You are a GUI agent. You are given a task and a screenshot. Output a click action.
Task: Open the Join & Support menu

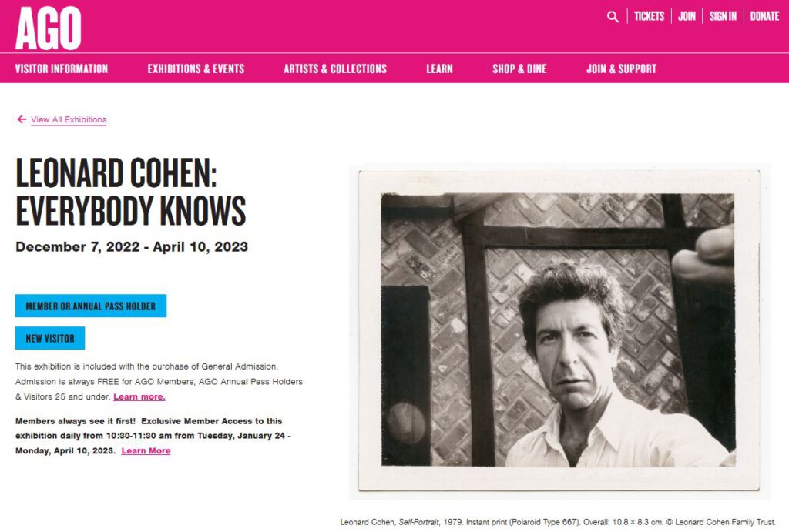point(622,69)
